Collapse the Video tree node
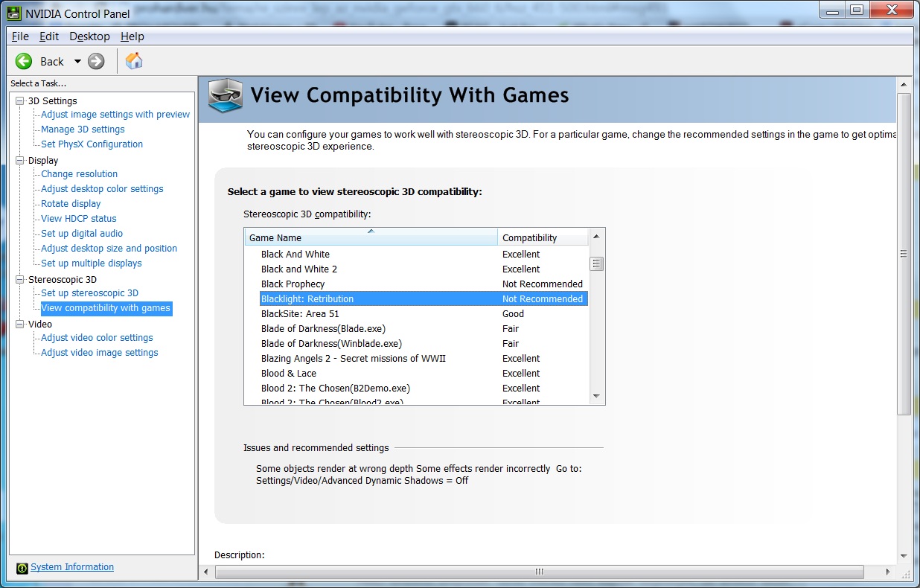This screenshot has height=588, width=920. coord(20,324)
